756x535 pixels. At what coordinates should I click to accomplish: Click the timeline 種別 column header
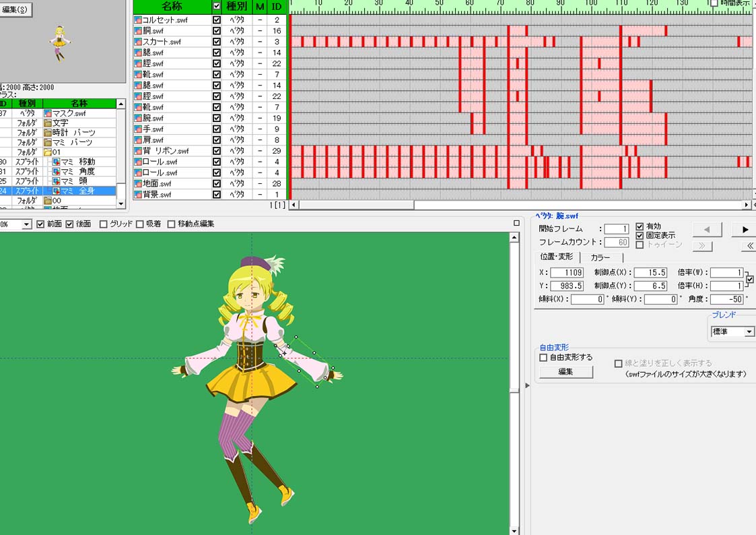[x=237, y=6]
